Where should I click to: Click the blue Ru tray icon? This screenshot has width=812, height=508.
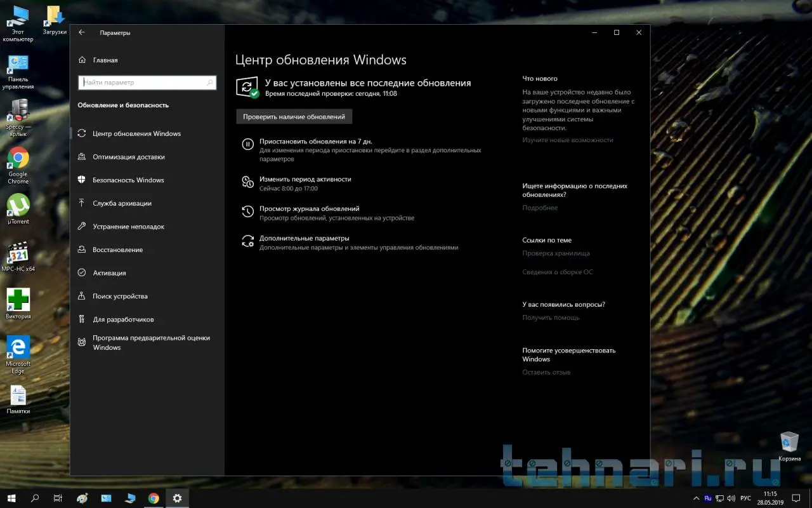708,498
